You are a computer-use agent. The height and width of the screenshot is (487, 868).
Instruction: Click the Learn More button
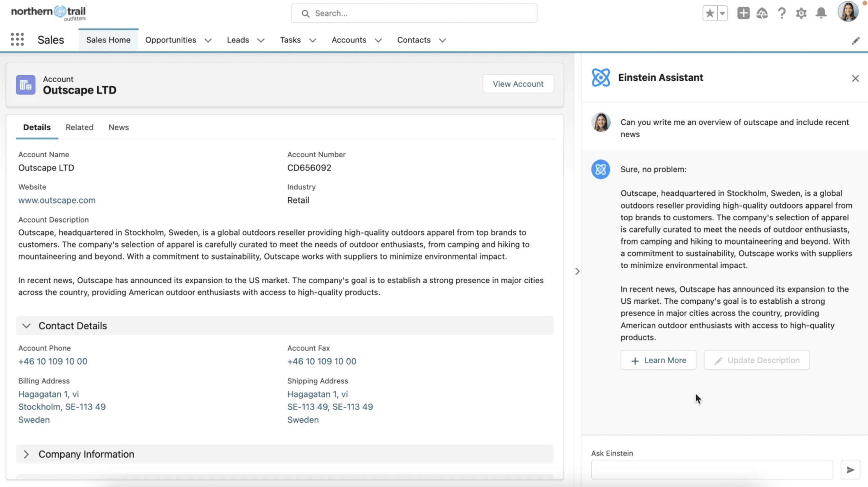[658, 360]
